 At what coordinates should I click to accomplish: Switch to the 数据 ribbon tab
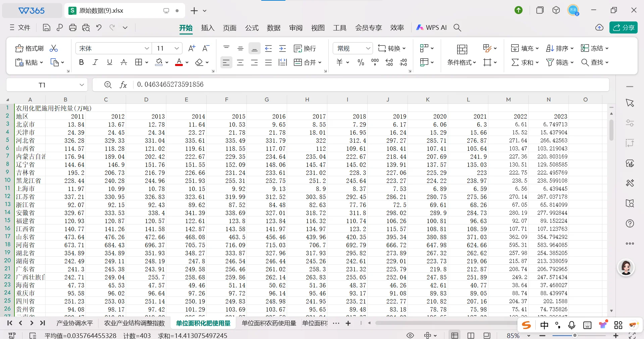pos(274,28)
